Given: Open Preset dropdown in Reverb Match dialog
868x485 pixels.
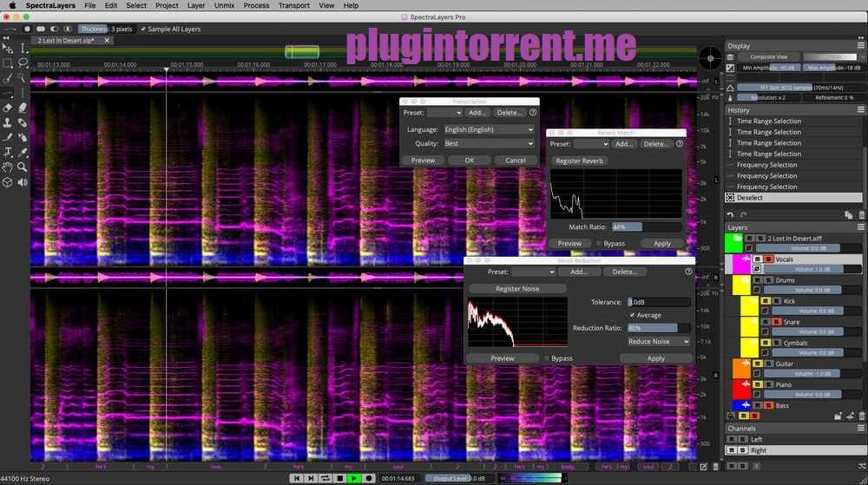Looking at the screenshot, I should coord(591,144).
